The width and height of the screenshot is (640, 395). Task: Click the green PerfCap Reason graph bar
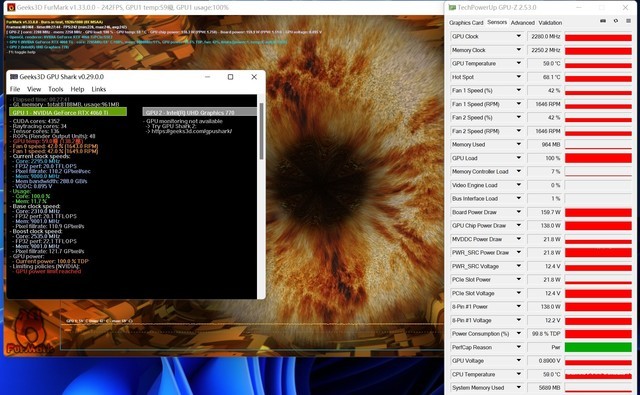pos(598,347)
